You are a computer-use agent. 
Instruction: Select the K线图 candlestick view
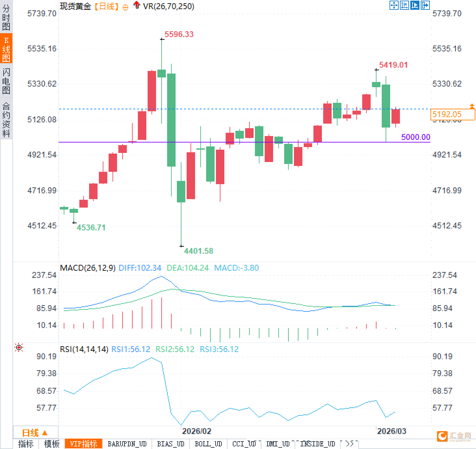[x=6, y=49]
